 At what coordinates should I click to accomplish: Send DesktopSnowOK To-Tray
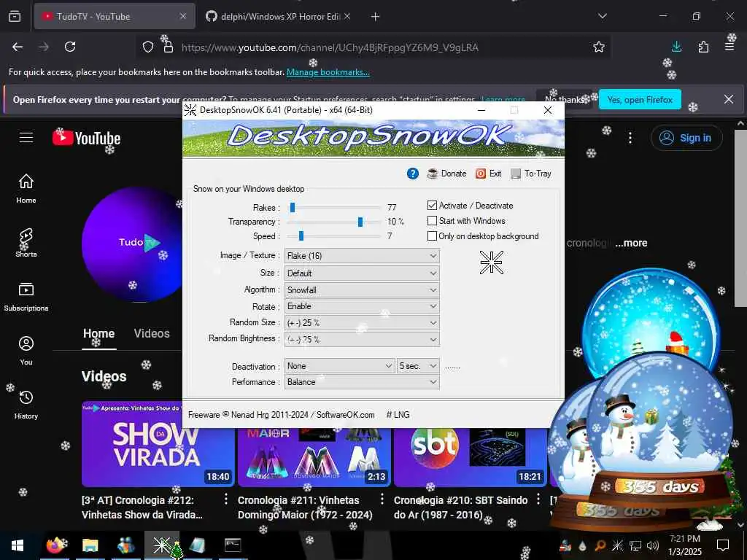pos(531,174)
